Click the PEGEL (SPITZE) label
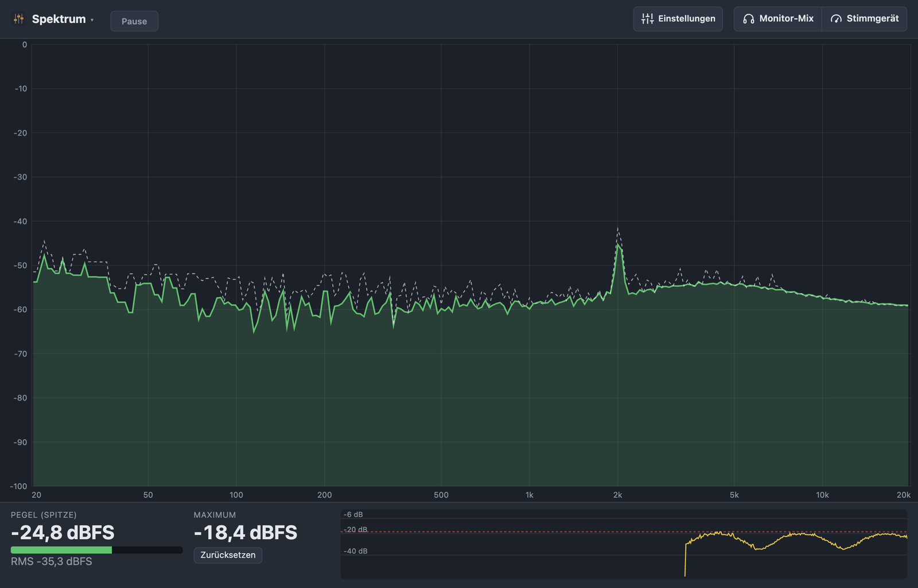The height and width of the screenshot is (588, 918). tap(44, 515)
